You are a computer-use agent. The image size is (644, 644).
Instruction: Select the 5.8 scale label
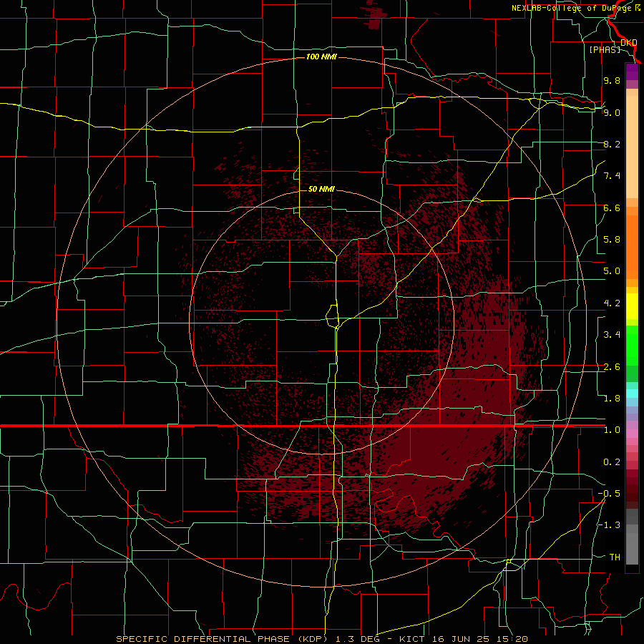pyautogui.click(x=612, y=240)
